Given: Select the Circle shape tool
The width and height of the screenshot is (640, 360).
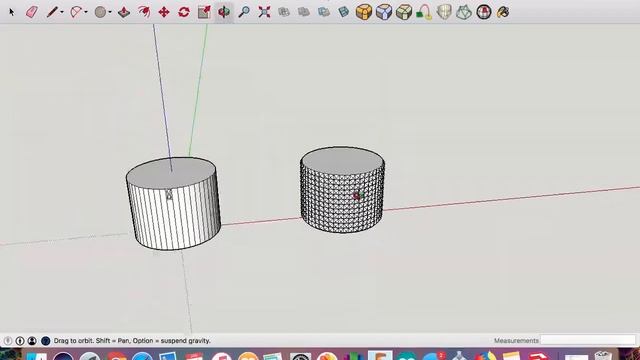Looking at the screenshot, I should (100, 12).
